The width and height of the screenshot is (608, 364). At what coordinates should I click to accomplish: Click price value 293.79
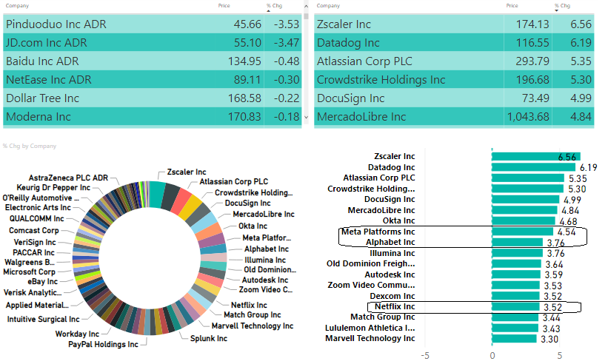tap(532, 61)
